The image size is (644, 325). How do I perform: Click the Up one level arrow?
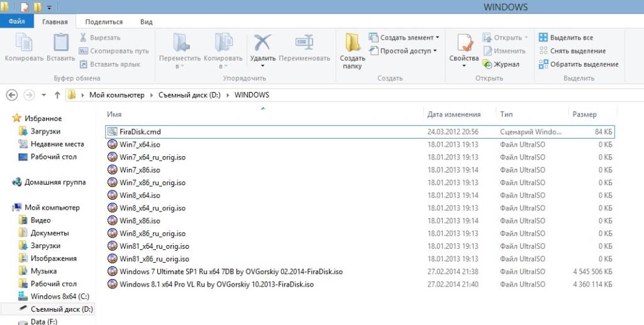coord(57,95)
